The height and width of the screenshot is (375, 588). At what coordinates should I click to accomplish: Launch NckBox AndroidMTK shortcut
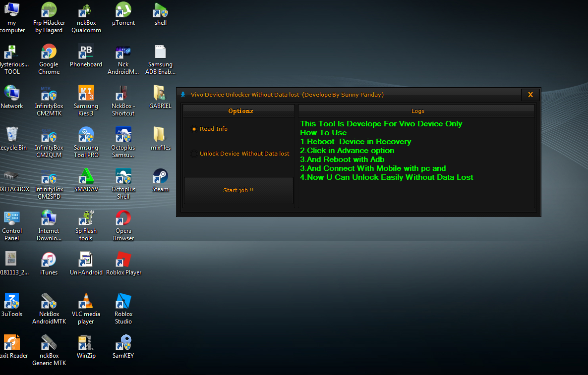coord(49,309)
